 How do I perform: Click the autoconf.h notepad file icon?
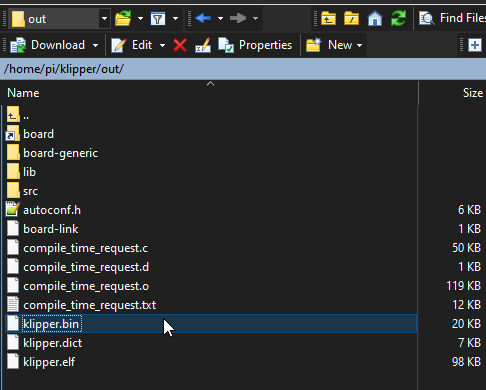click(13, 210)
